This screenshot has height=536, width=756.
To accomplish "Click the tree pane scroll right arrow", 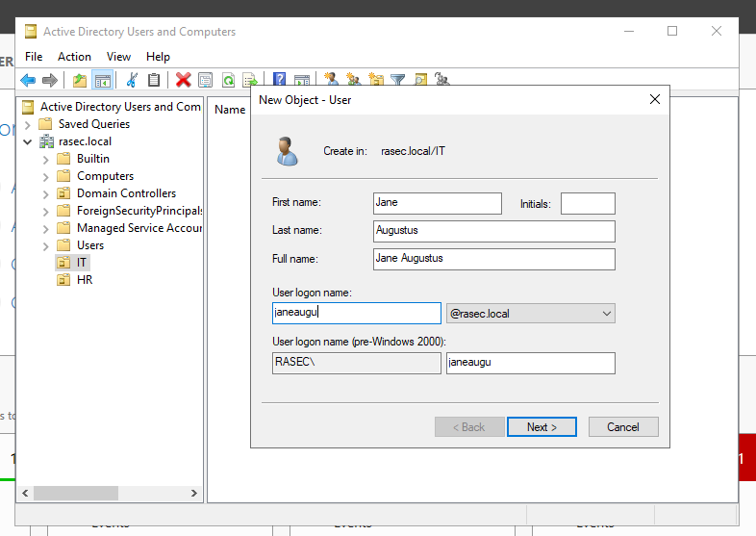I will tap(194, 493).
